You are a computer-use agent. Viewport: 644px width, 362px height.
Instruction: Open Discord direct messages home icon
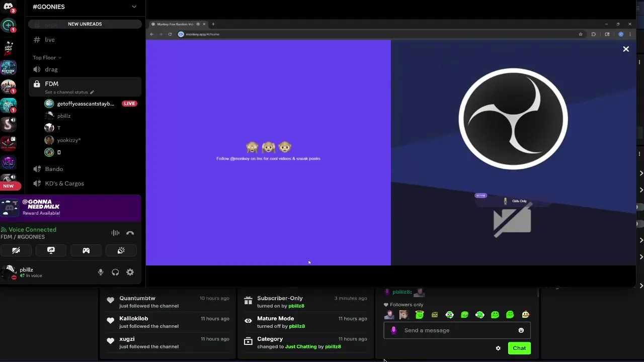pos(8,6)
